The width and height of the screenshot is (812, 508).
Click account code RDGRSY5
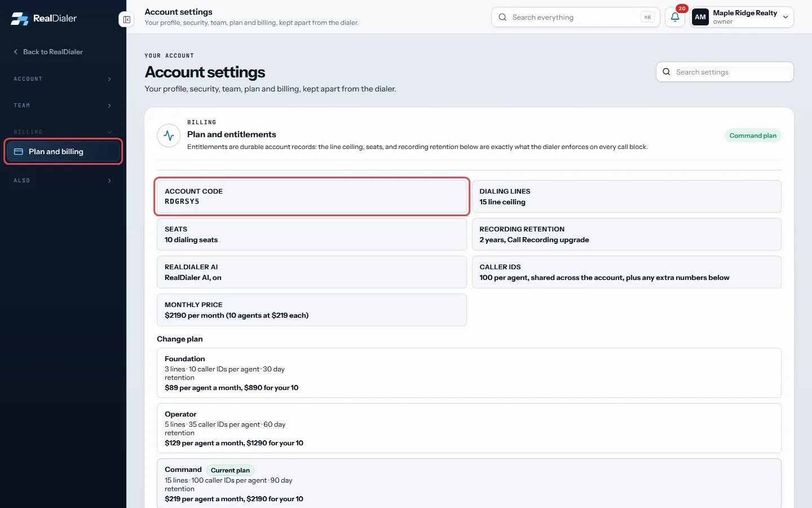[x=182, y=202]
